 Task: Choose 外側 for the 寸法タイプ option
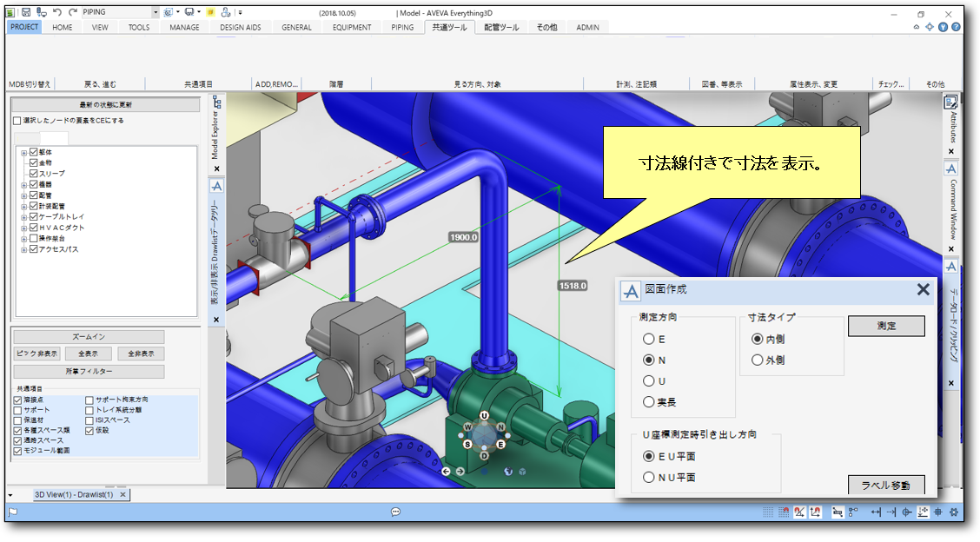pos(758,360)
